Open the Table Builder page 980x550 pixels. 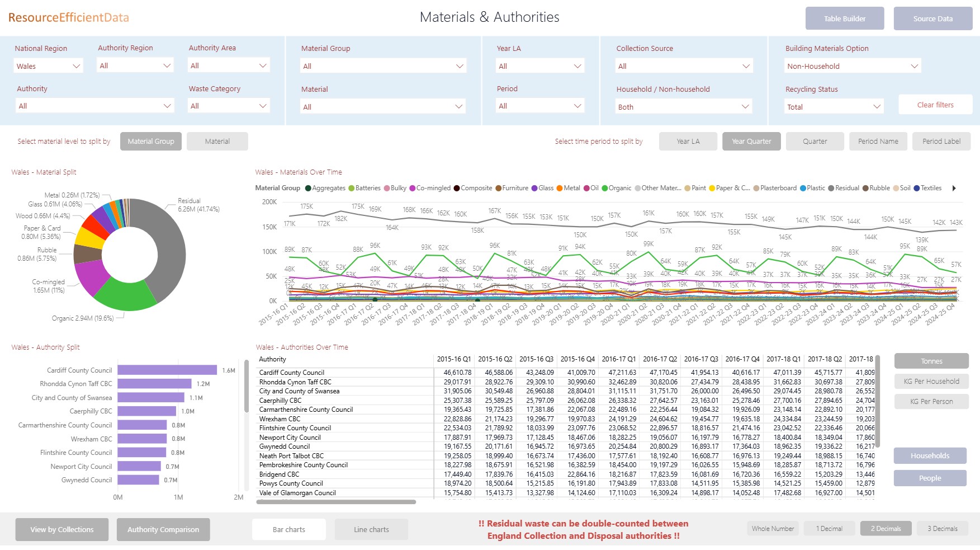click(x=844, y=18)
